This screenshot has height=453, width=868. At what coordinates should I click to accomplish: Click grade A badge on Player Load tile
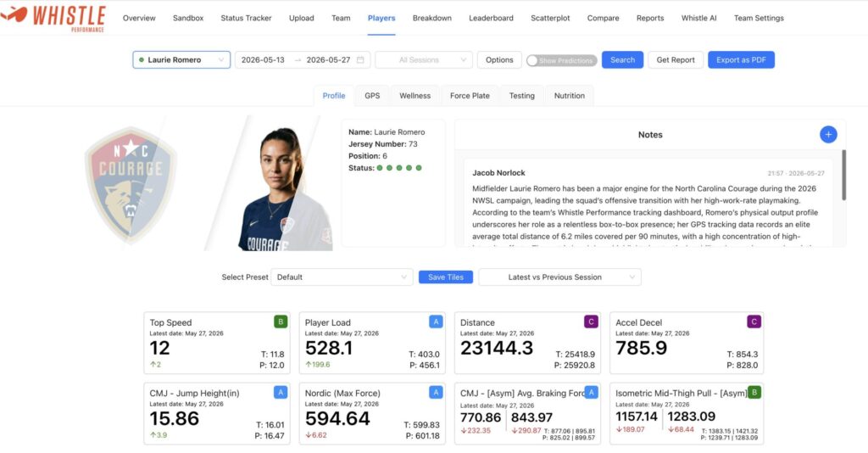click(436, 322)
